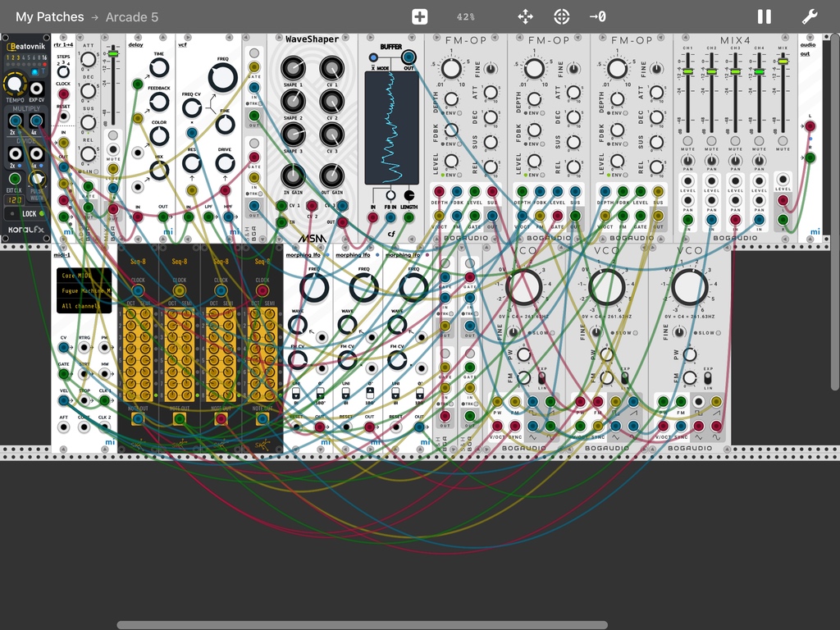
Task: Toggle the first VCO SLOW button
Action: [551, 333]
